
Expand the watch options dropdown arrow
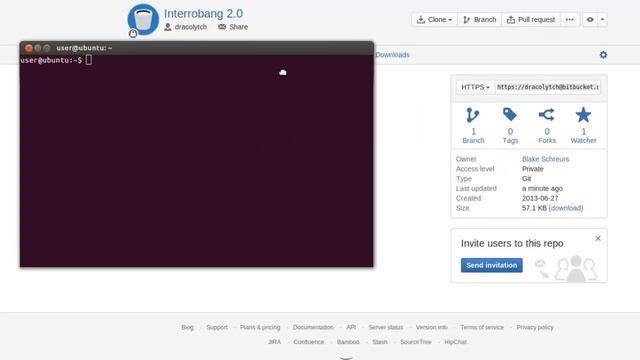point(602,20)
